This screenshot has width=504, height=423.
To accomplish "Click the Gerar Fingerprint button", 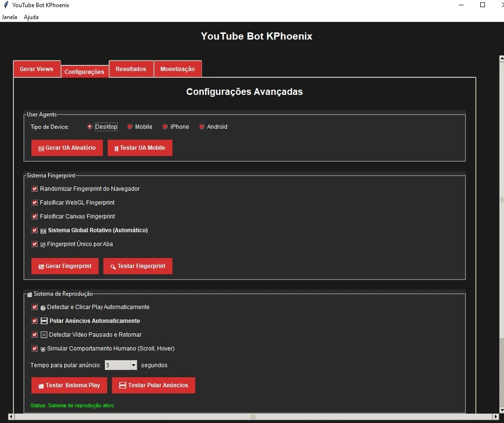I will click(65, 266).
